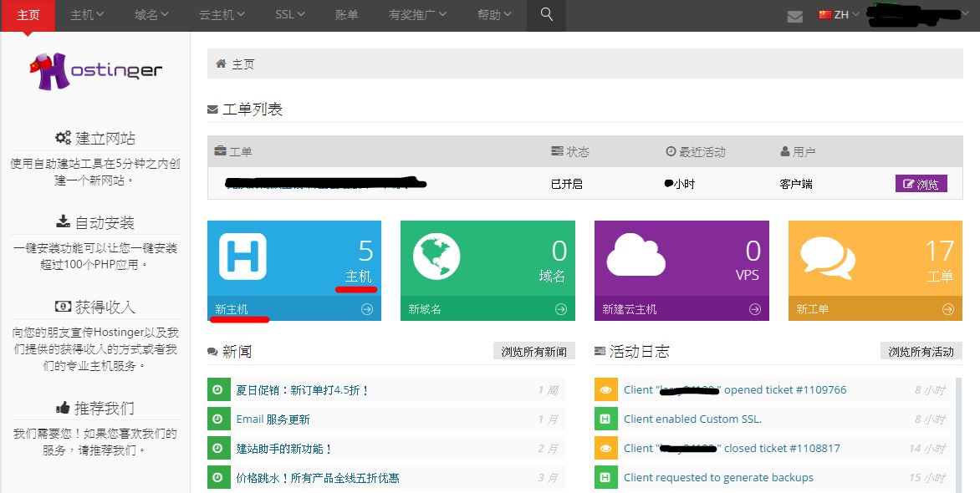Click the globe icon on the domain card
The image size is (980, 493).
click(436, 257)
